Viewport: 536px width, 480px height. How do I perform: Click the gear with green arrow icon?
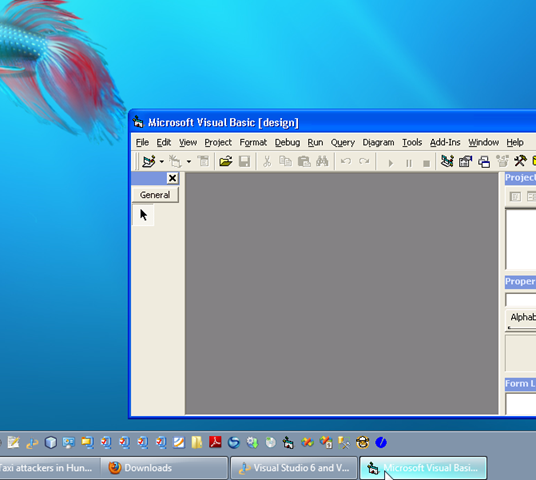click(252, 442)
